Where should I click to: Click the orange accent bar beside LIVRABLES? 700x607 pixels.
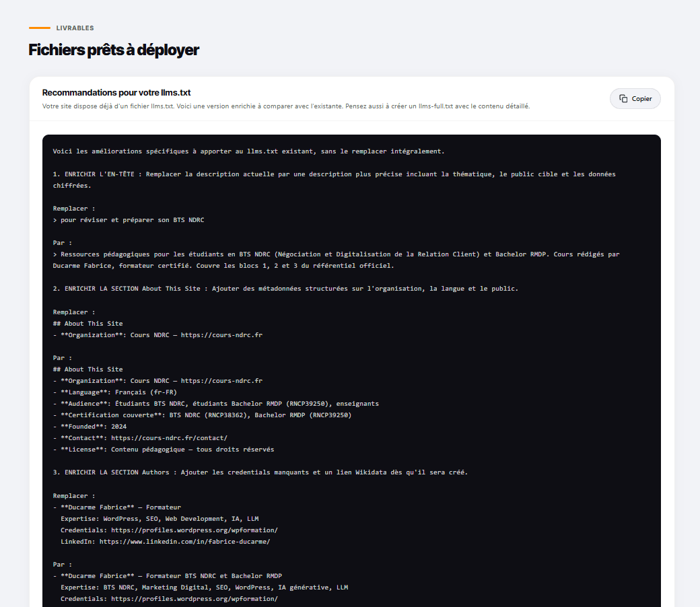click(38, 28)
